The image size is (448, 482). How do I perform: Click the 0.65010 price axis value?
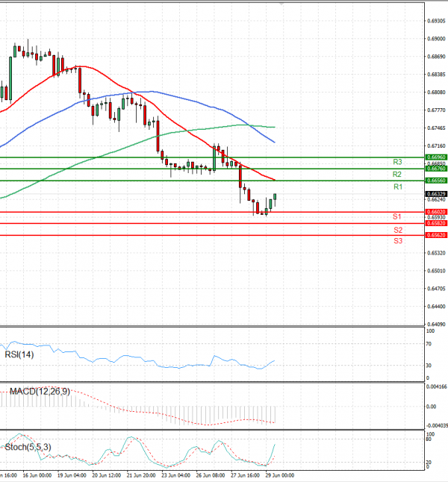tap(436, 271)
